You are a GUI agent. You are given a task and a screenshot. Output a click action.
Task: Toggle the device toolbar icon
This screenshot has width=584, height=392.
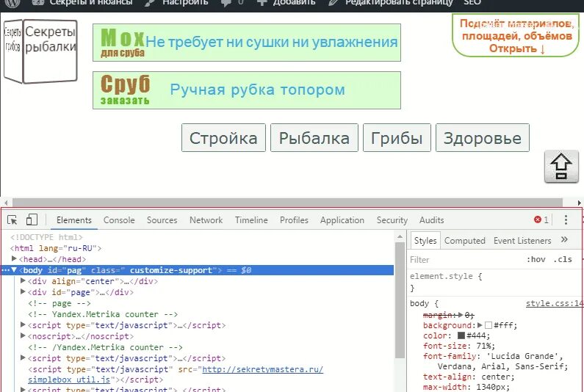pyautogui.click(x=32, y=219)
